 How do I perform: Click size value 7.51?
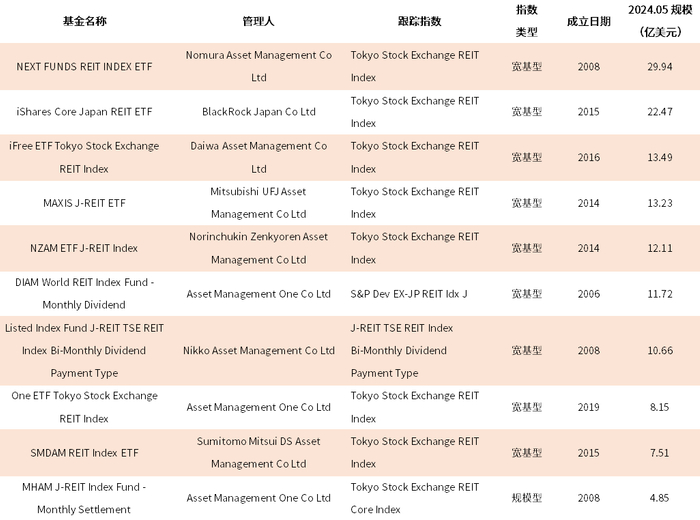pyautogui.click(x=660, y=453)
